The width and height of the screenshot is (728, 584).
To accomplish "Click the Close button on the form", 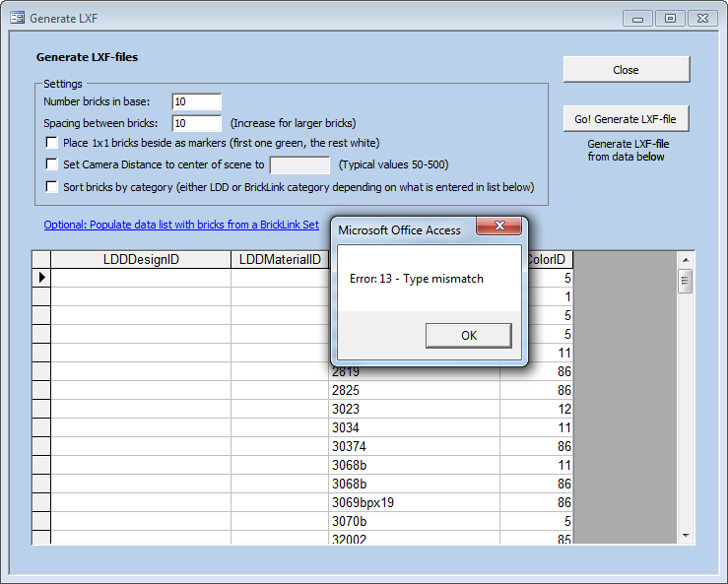I will click(626, 70).
